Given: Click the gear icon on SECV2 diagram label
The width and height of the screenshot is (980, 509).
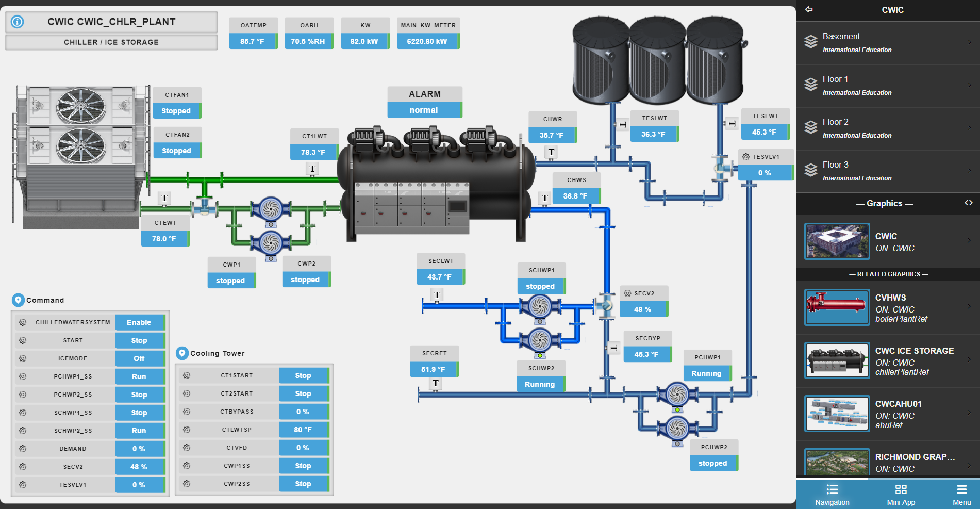Looking at the screenshot, I should point(627,293).
